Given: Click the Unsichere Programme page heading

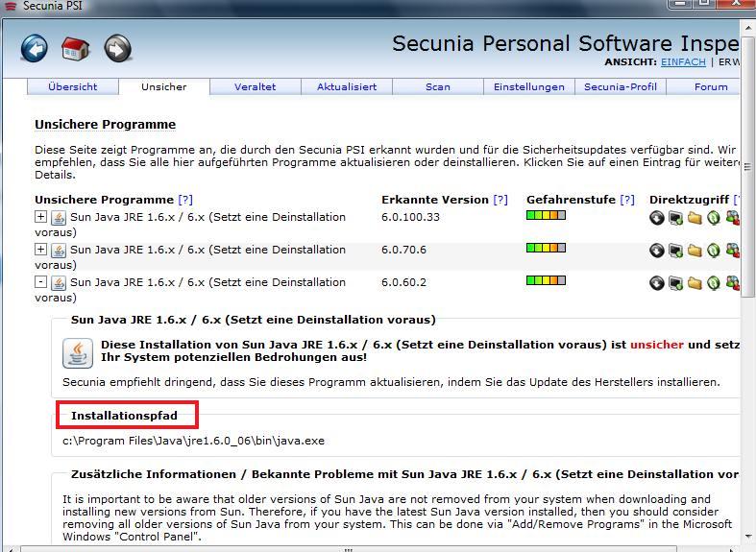Looking at the screenshot, I should [x=105, y=124].
